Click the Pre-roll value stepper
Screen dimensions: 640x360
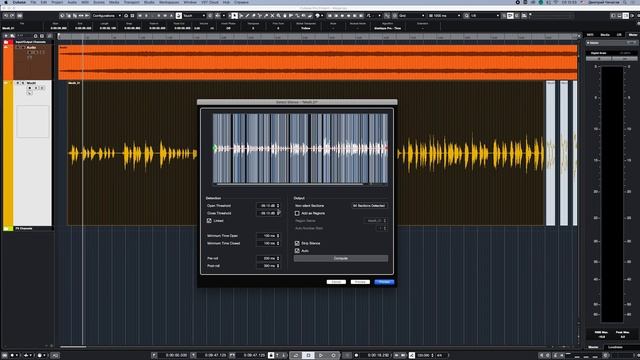pos(278,258)
